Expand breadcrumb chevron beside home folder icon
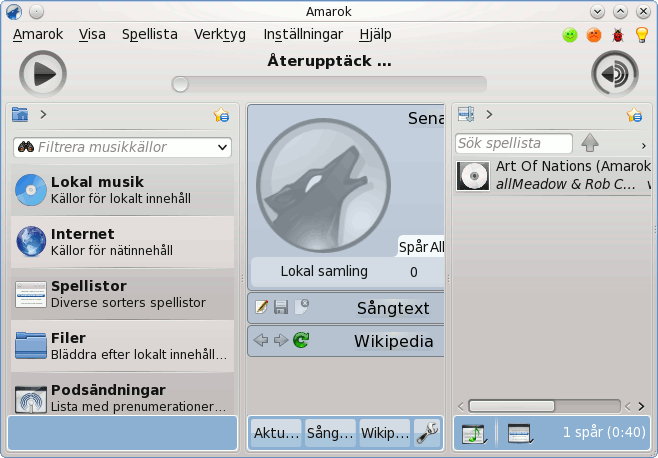 pyautogui.click(x=43, y=114)
